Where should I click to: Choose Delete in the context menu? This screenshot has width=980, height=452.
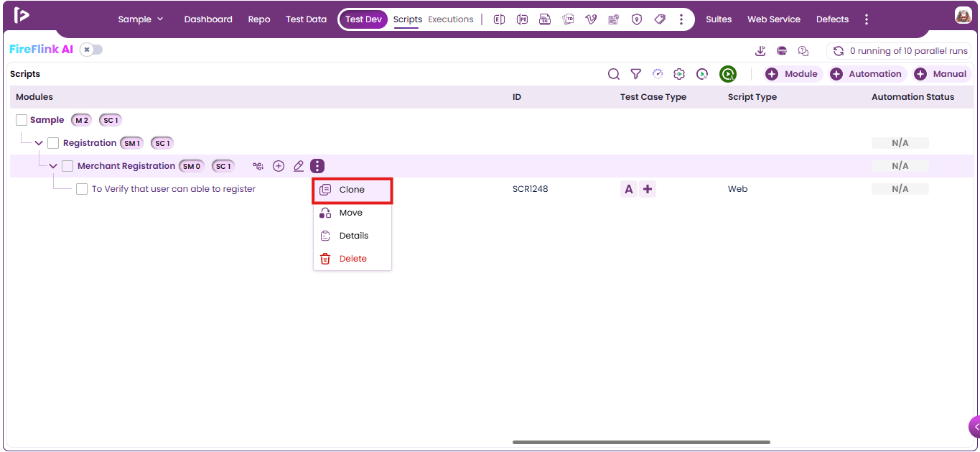353,259
